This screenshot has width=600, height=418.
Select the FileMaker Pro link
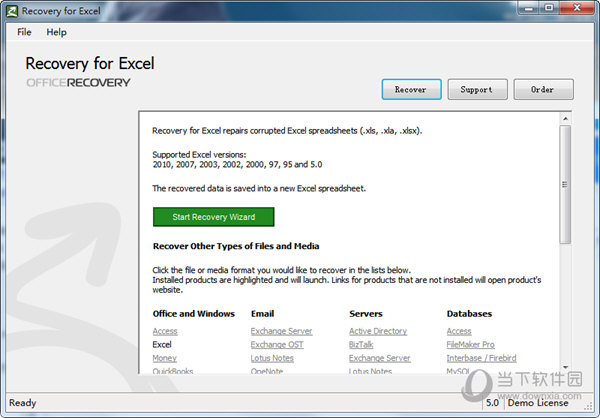pos(471,345)
